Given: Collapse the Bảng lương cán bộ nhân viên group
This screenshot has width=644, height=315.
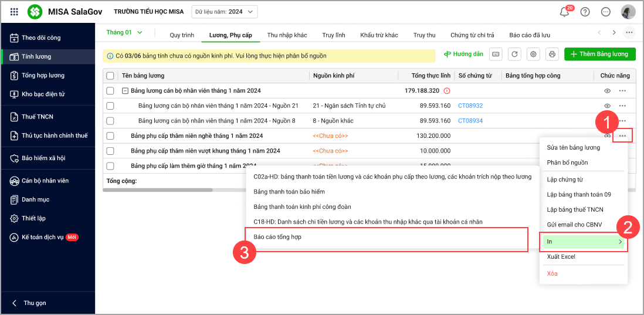Looking at the screenshot, I should coord(125,91).
